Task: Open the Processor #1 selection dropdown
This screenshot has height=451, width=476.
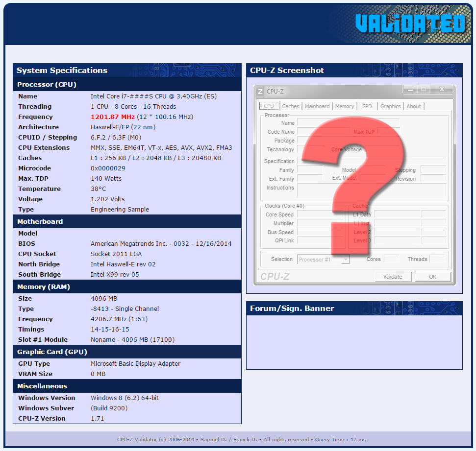Action: [x=324, y=260]
